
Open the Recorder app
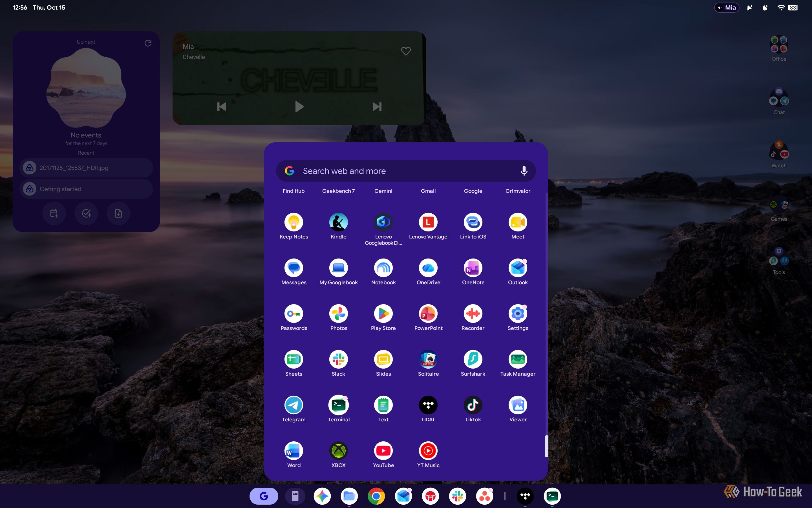point(473,314)
